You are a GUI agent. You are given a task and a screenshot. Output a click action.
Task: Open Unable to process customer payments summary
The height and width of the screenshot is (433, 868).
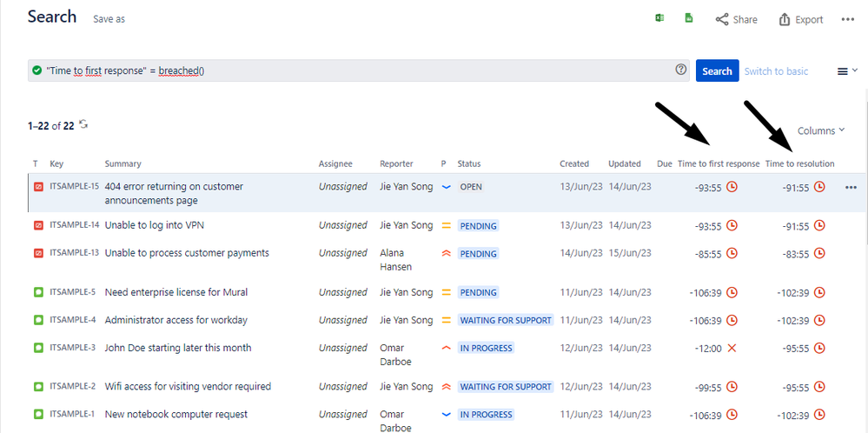click(187, 253)
